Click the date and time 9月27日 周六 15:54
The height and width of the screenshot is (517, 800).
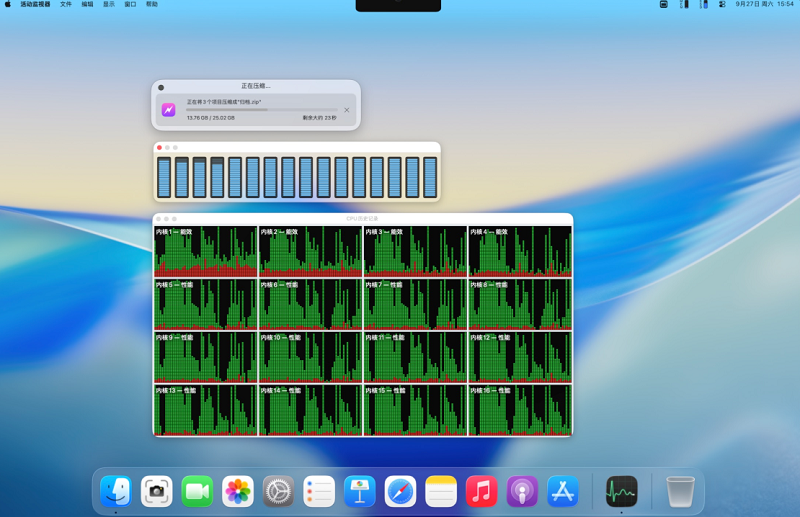(764, 4)
